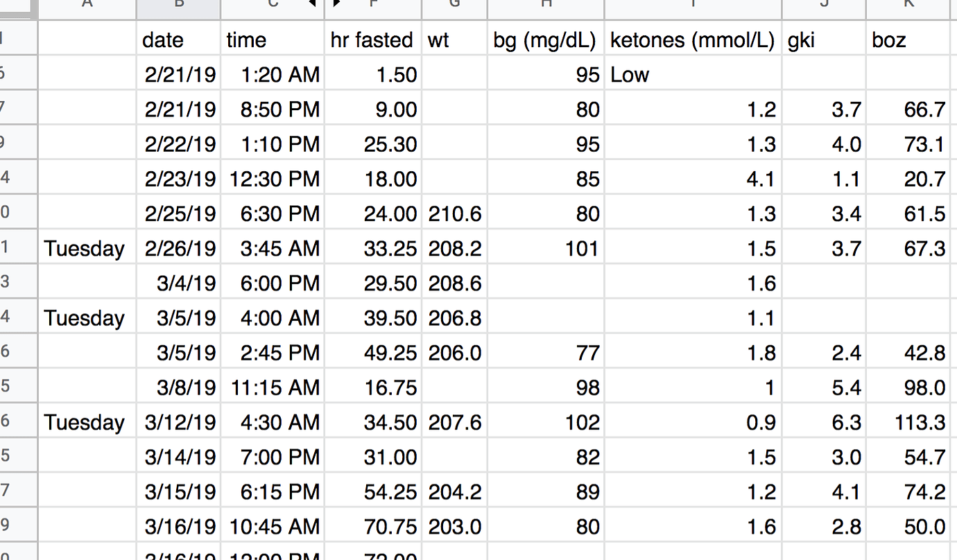
Task: Select the first 'Tuesday' cell
Action: pos(87,248)
